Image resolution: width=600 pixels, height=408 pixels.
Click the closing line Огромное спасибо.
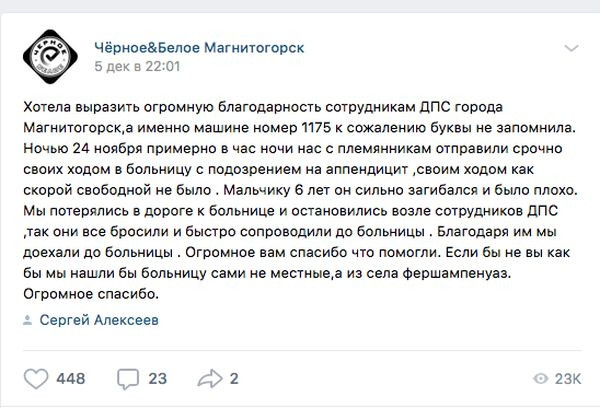pyautogui.click(x=91, y=294)
